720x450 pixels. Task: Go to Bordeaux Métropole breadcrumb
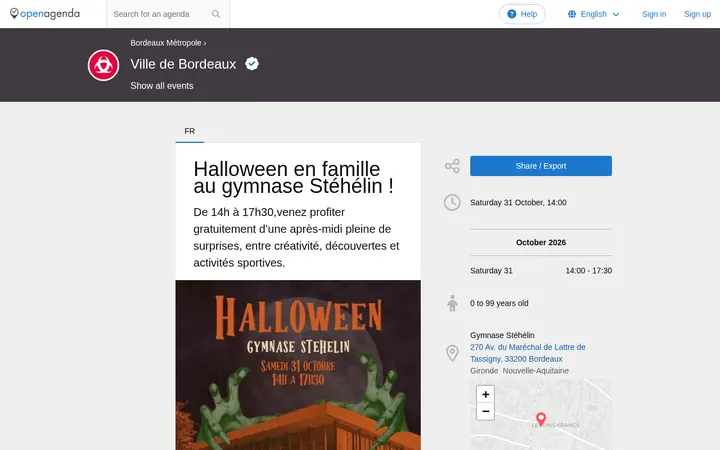click(166, 43)
